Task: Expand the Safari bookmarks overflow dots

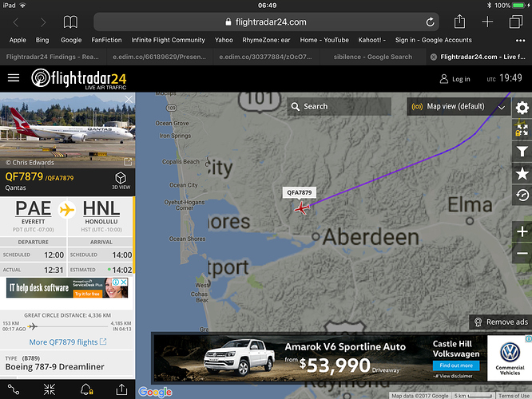Action: [x=520, y=41]
